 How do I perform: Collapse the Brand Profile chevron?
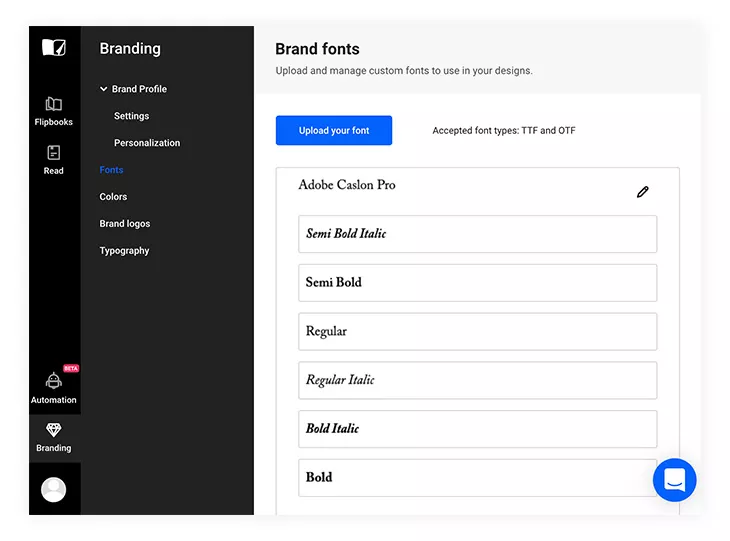click(103, 88)
